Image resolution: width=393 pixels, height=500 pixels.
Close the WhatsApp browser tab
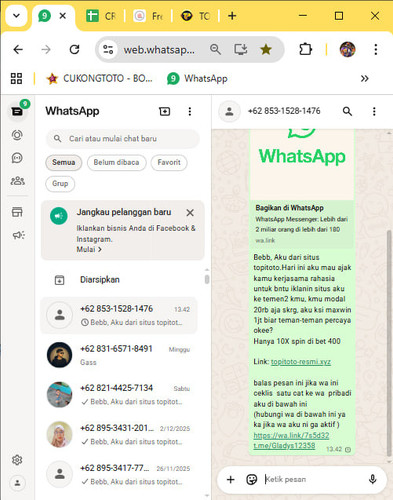(x=63, y=16)
